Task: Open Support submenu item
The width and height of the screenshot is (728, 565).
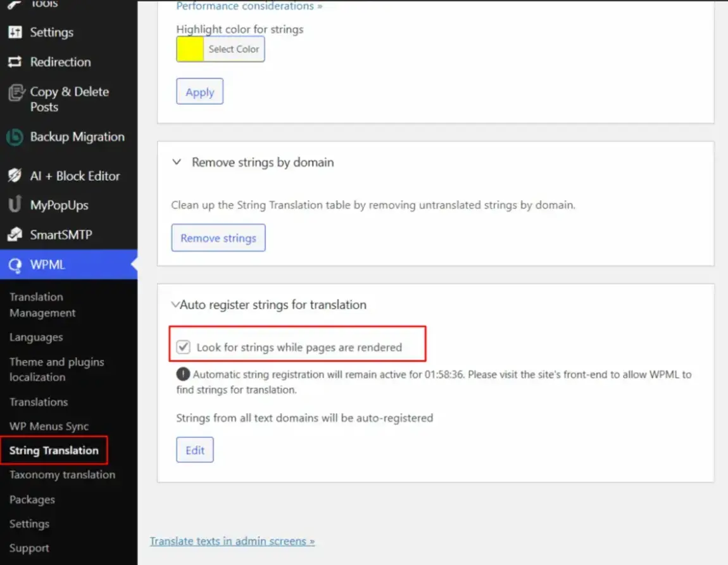Action: pyautogui.click(x=29, y=549)
